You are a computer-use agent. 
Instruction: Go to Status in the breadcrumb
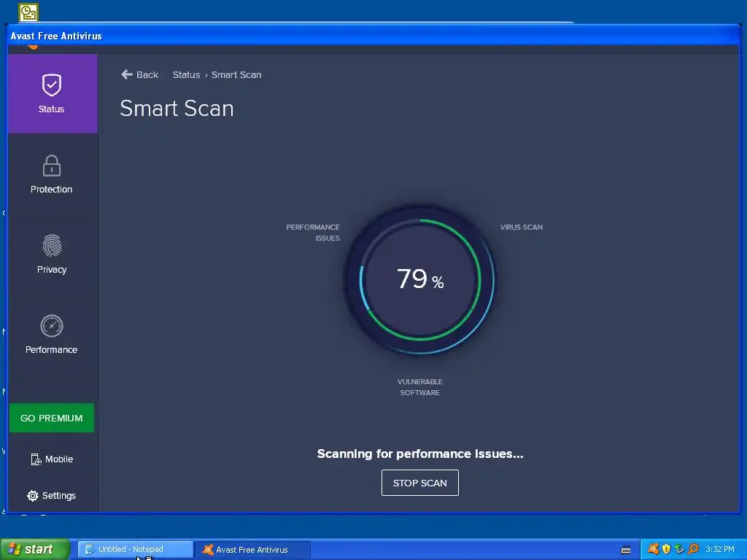[x=186, y=75]
